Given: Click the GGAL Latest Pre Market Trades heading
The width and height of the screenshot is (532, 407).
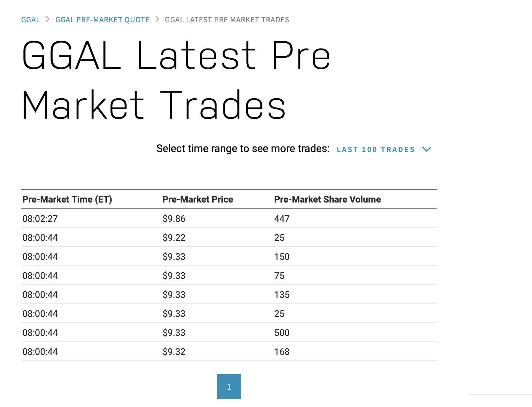Looking at the screenshot, I should (x=176, y=80).
